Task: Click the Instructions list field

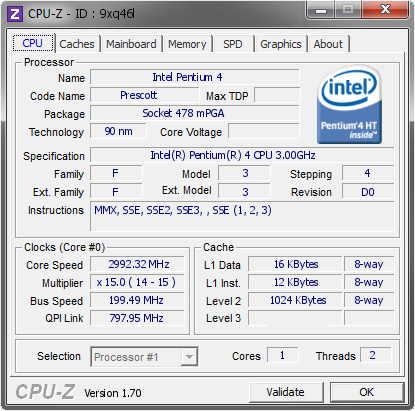Action: pyautogui.click(x=242, y=215)
